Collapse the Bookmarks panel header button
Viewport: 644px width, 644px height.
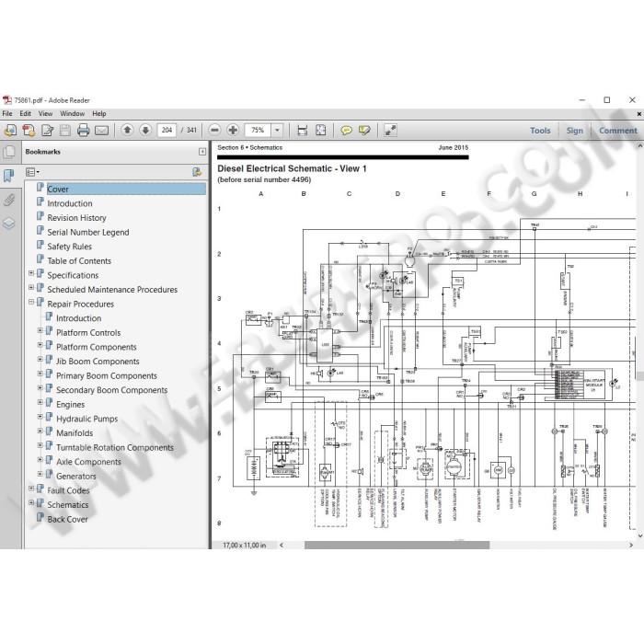[202, 152]
